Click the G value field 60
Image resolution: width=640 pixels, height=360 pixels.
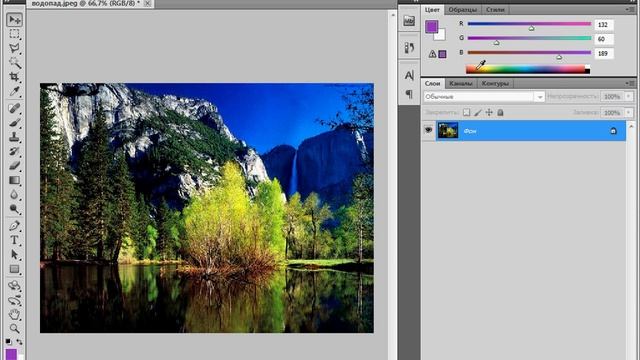click(x=604, y=39)
